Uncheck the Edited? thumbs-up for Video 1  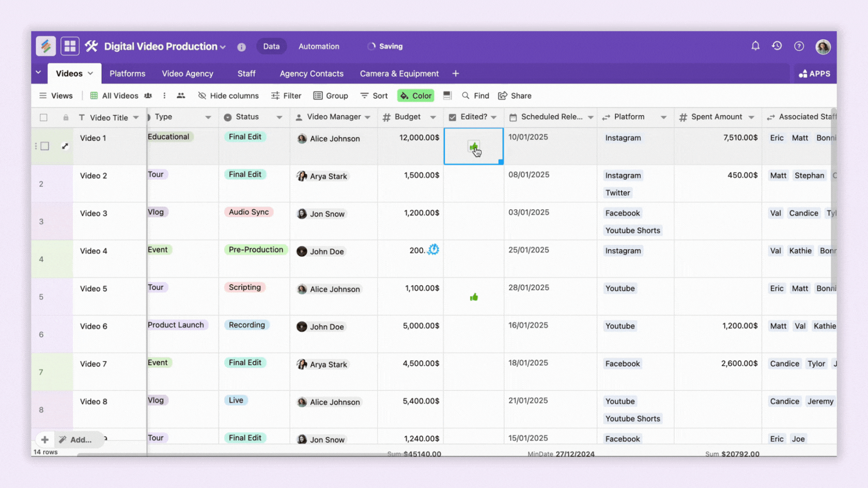[474, 147]
